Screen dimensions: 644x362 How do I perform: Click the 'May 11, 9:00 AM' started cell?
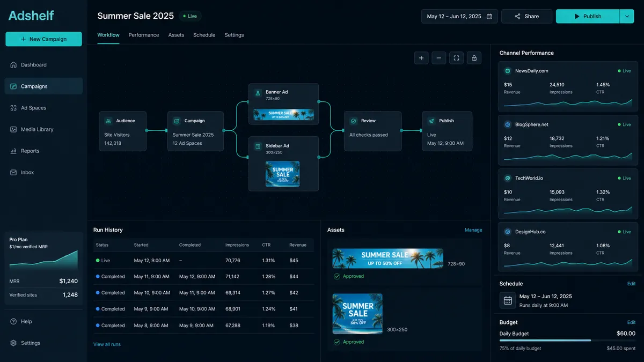click(x=152, y=277)
